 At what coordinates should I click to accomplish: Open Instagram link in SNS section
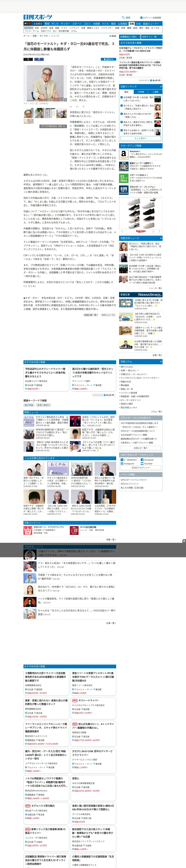point(128,463)
